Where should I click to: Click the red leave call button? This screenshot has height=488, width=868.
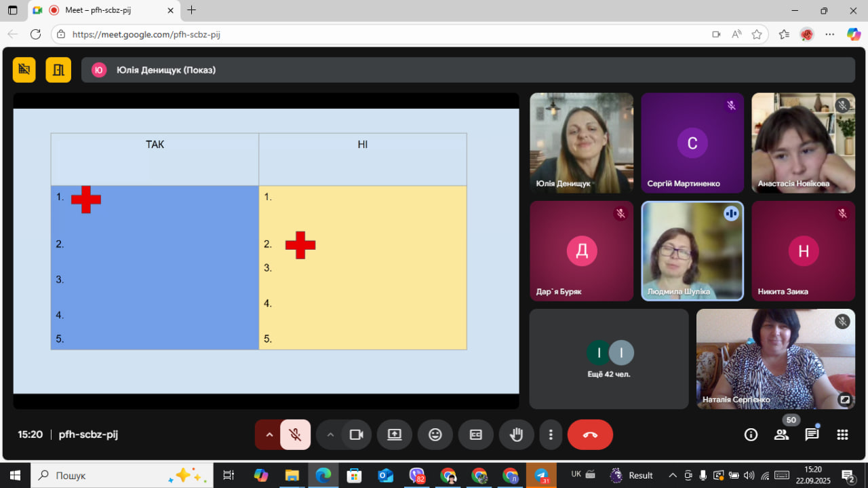point(589,435)
